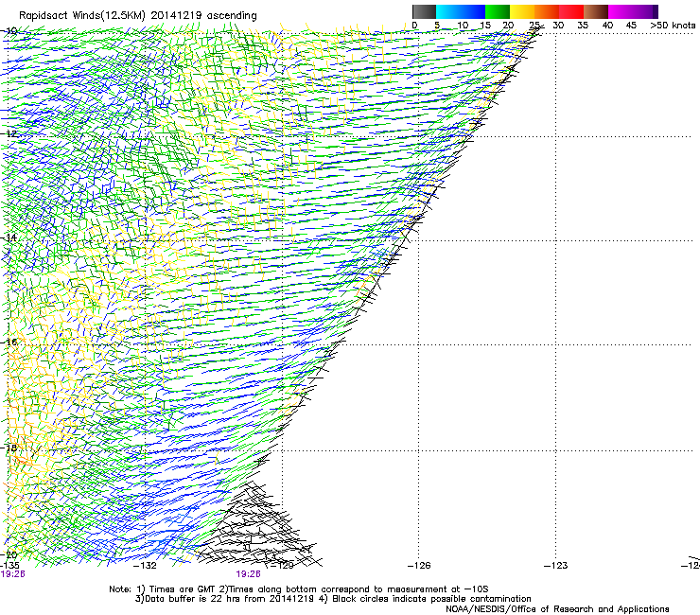Click the '-129' longitude label
The width and height of the screenshot is (700, 615).
(x=283, y=566)
